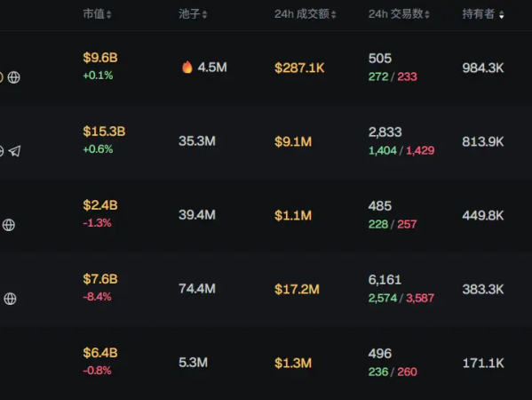Open Telegram icon in $15.3B row
The width and height of the screenshot is (532, 400).
pos(14,151)
